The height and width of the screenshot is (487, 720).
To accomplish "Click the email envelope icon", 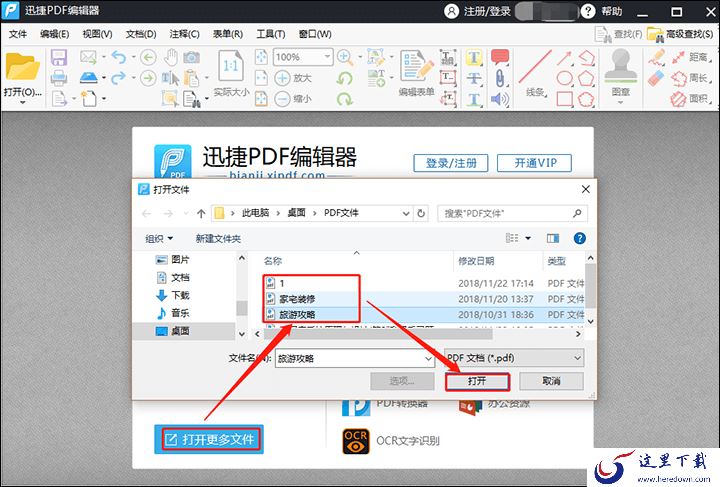I will [88, 57].
